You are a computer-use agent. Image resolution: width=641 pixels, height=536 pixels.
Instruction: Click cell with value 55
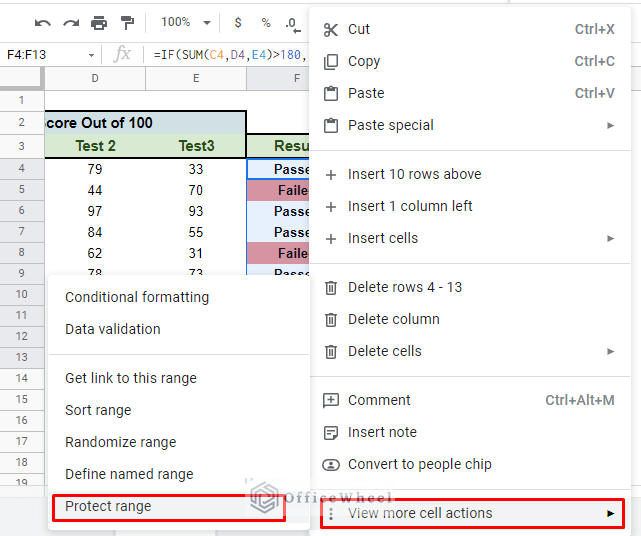[196, 232]
